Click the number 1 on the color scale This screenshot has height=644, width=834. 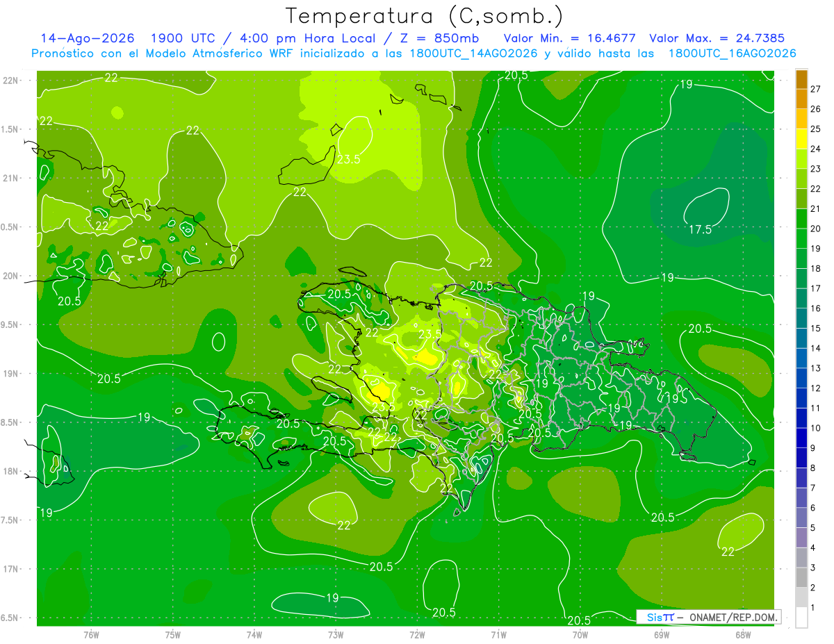[x=813, y=608]
